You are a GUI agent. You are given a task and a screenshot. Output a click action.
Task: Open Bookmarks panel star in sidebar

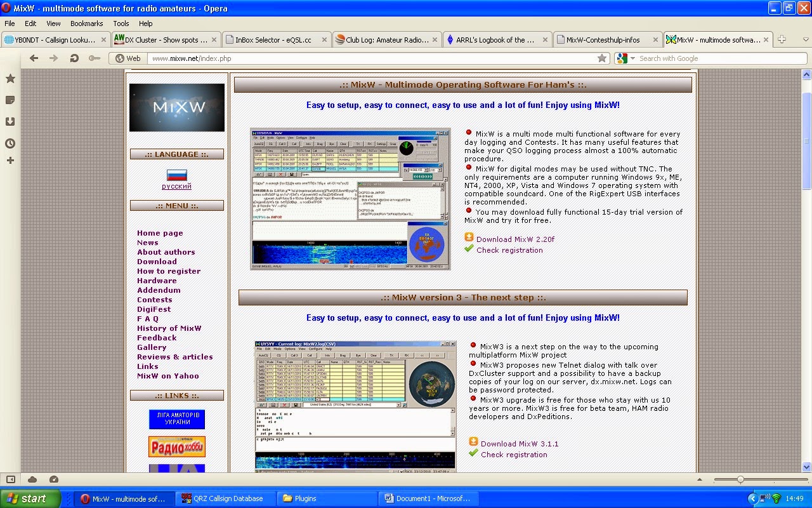(10, 79)
